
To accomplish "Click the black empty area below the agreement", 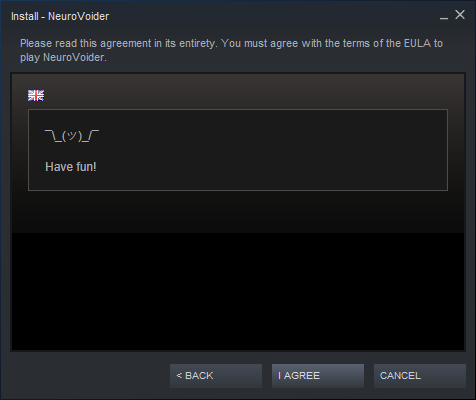I will click(238, 292).
